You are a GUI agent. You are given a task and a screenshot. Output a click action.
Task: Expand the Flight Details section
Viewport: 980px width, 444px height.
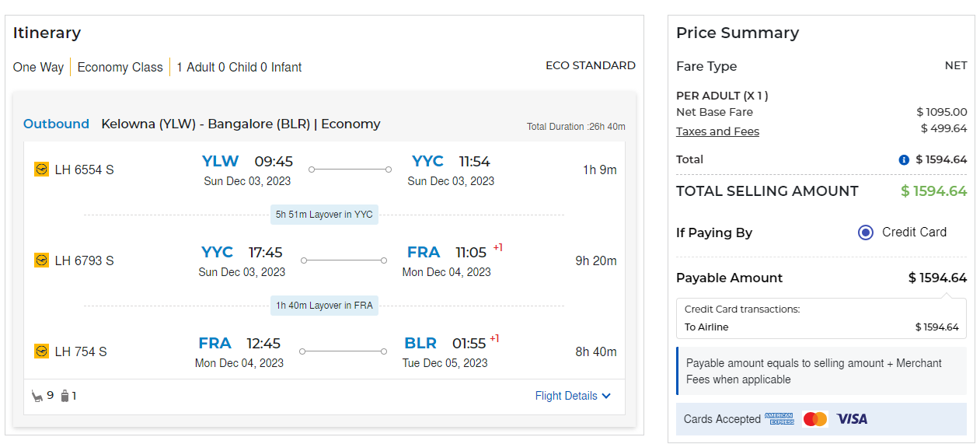coord(567,396)
